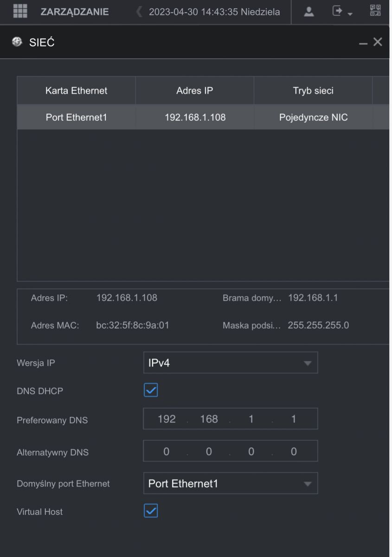Click the user account icon

coord(308,12)
